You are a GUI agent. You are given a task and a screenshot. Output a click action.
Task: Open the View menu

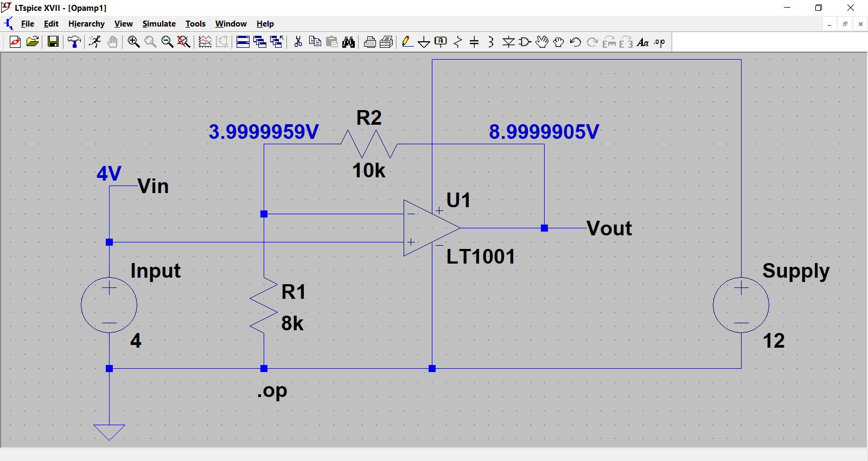(123, 24)
